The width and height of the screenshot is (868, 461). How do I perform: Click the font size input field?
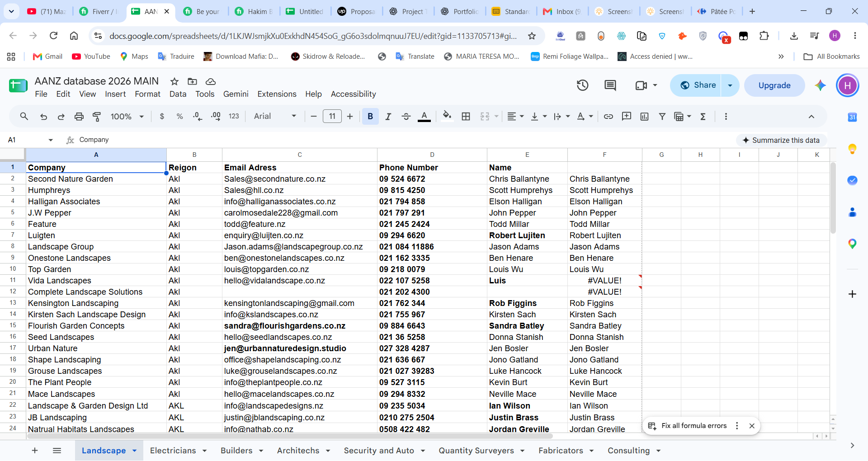click(332, 117)
